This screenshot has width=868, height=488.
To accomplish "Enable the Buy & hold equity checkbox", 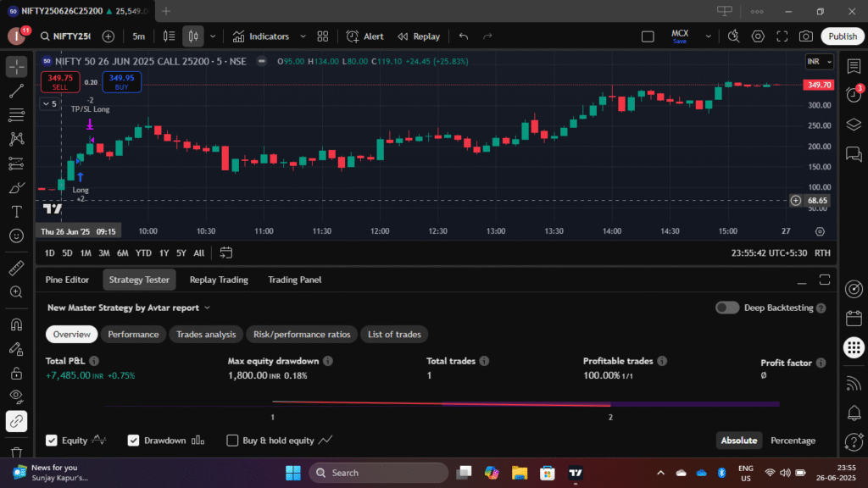I will pos(232,441).
